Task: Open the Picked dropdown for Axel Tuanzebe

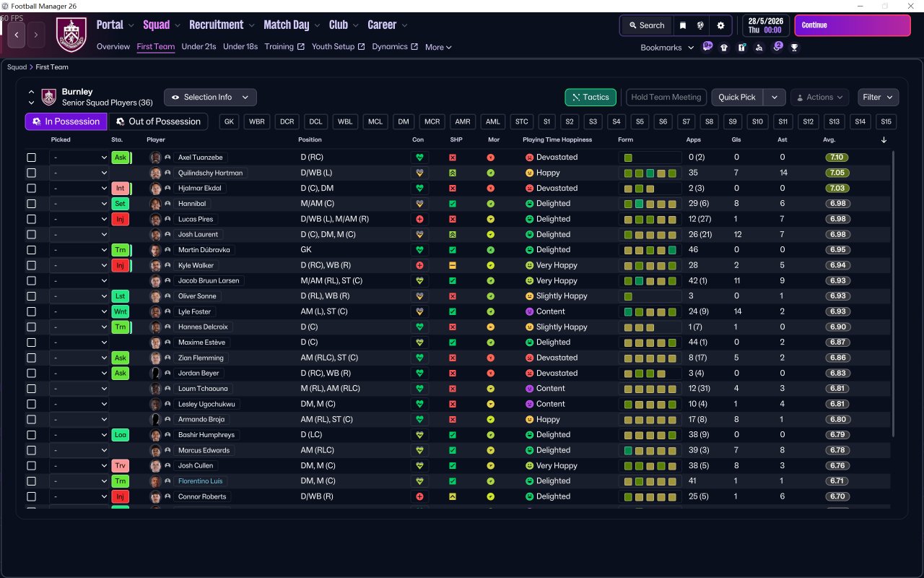Action: tap(79, 158)
